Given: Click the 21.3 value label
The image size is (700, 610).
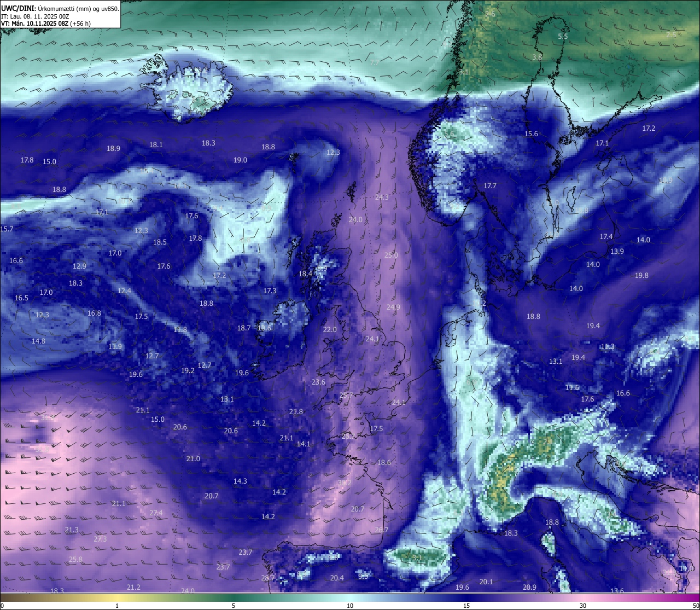Looking at the screenshot, I should point(72,530).
